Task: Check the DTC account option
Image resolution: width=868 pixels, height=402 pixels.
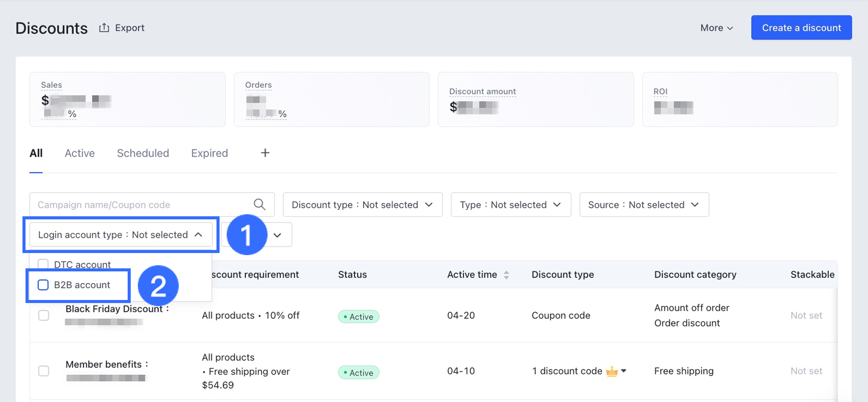Action: tap(43, 264)
